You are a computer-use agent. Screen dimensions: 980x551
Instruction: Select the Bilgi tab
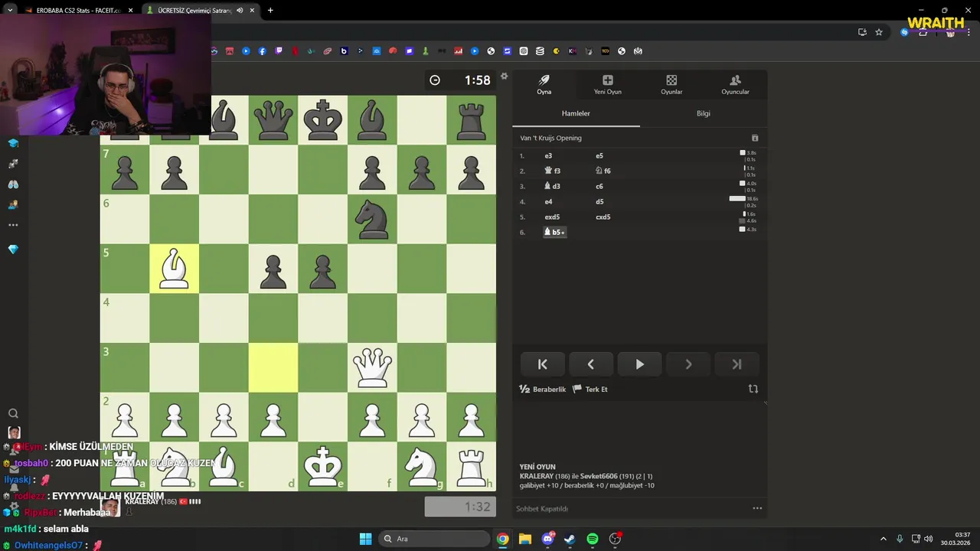click(703, 113)
